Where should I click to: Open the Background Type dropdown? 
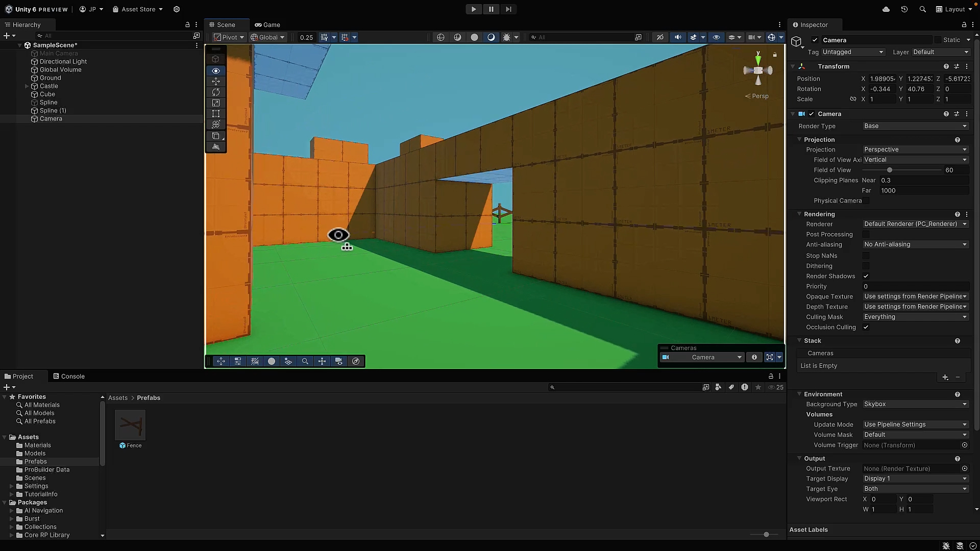(x=915, y=404)
